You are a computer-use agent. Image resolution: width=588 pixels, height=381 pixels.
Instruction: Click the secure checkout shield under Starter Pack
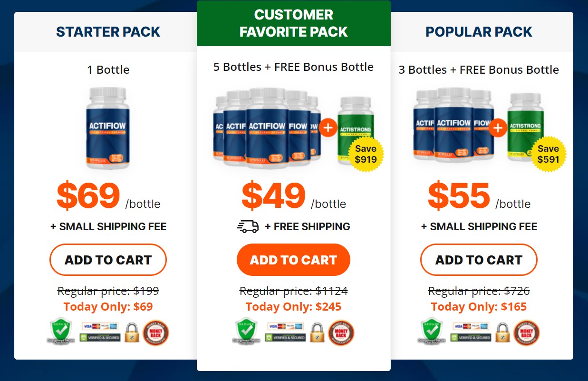60,332
